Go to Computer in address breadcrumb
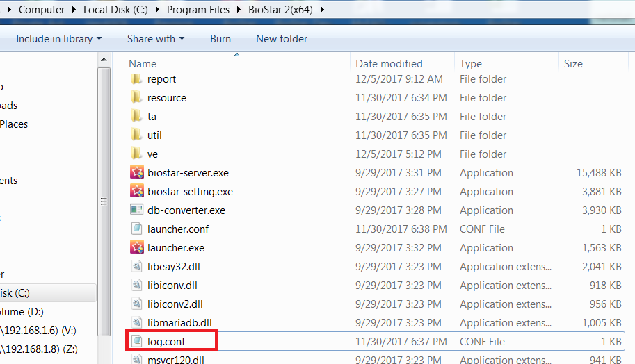Screen dimensions: 635x364 (42, 9)
